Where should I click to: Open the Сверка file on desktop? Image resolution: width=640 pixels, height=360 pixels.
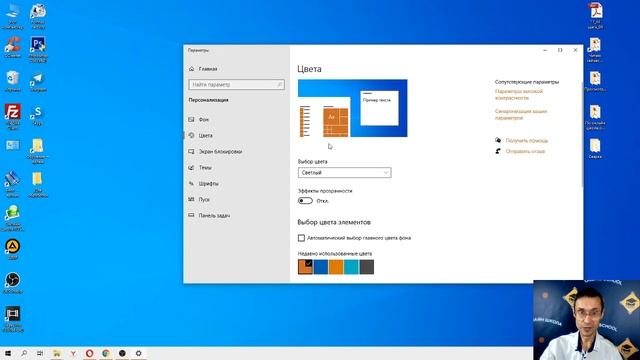click(x=595, y=148)
